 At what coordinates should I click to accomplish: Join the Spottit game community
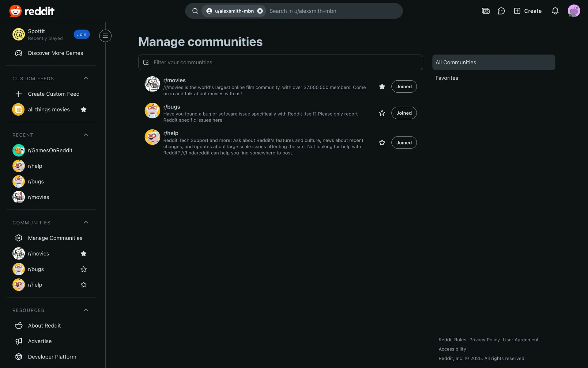click(81, 34)
